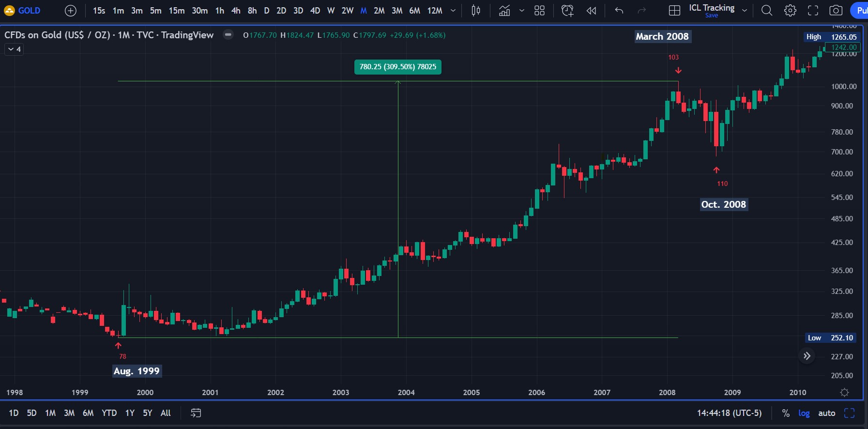Select the All date range
Image resolution: width=868 pixels, height=429 pixels.
(x=166, y=413)
